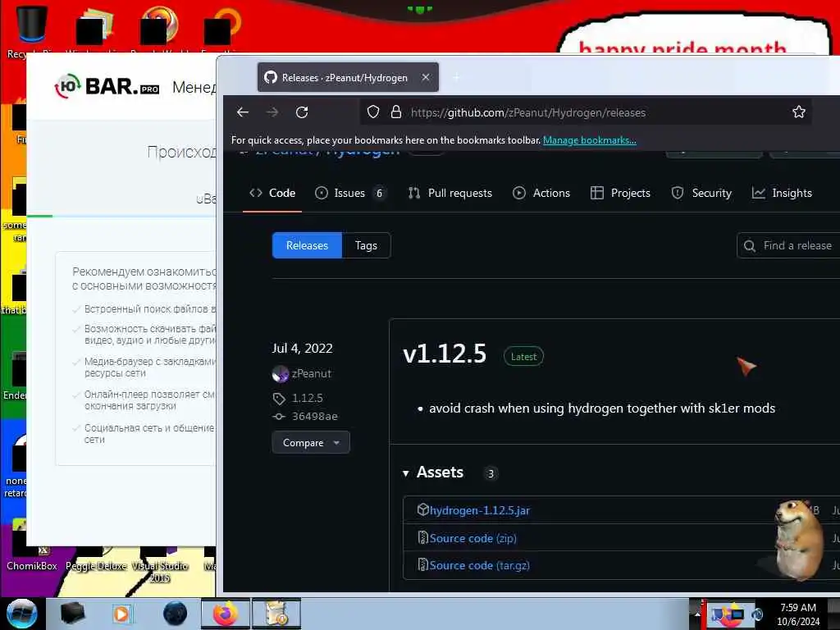Click zip file icon beside Source code (zip)
The height and width of the screenshot is (630, 840).
pos(422,537)
